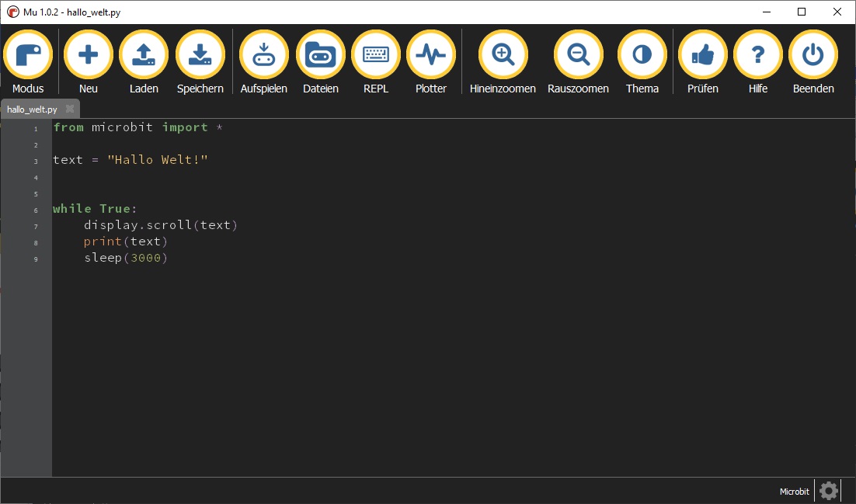Click the print(text) line
Viewport: 856px width, 504px height.
pos(126,242)
